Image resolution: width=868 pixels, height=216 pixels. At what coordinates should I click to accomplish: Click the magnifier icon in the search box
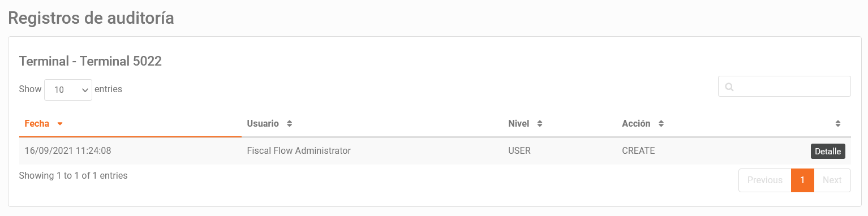click(x=729, y=87)
